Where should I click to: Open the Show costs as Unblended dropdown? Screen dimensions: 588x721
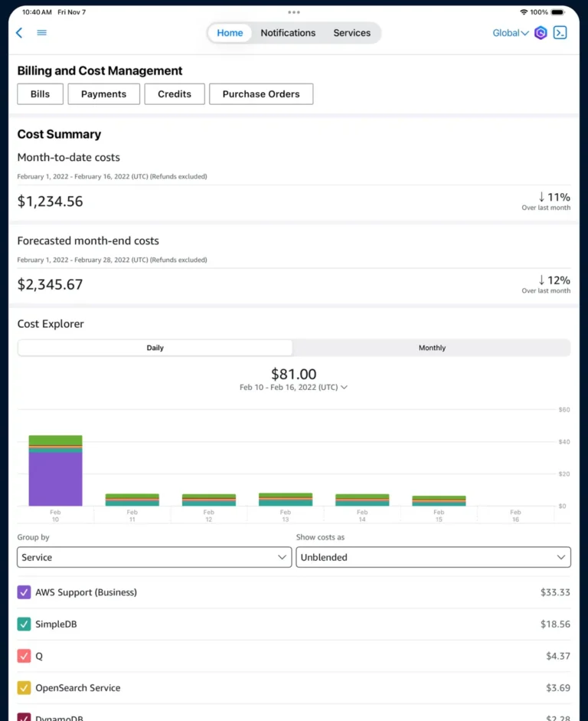point(433,557)
